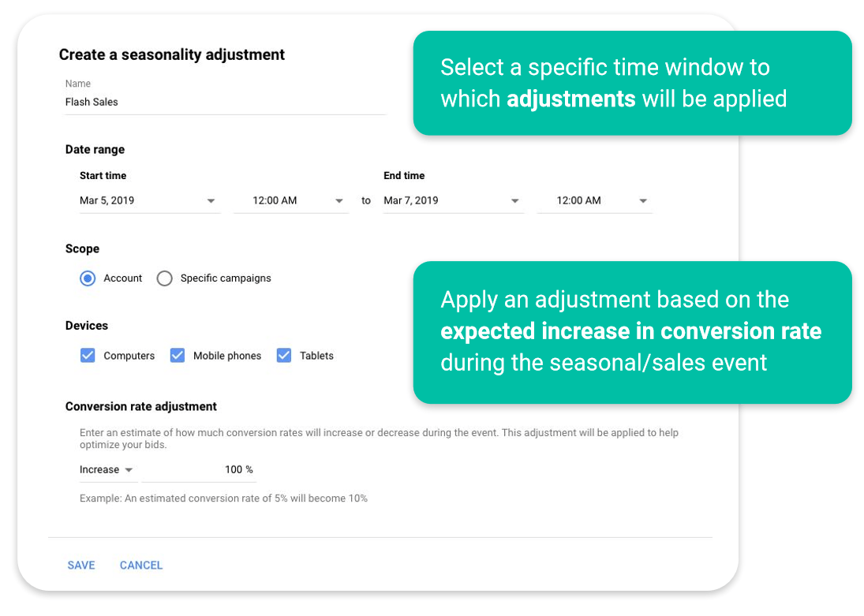Click the Name field containing Flash Sales

point(224,102)
